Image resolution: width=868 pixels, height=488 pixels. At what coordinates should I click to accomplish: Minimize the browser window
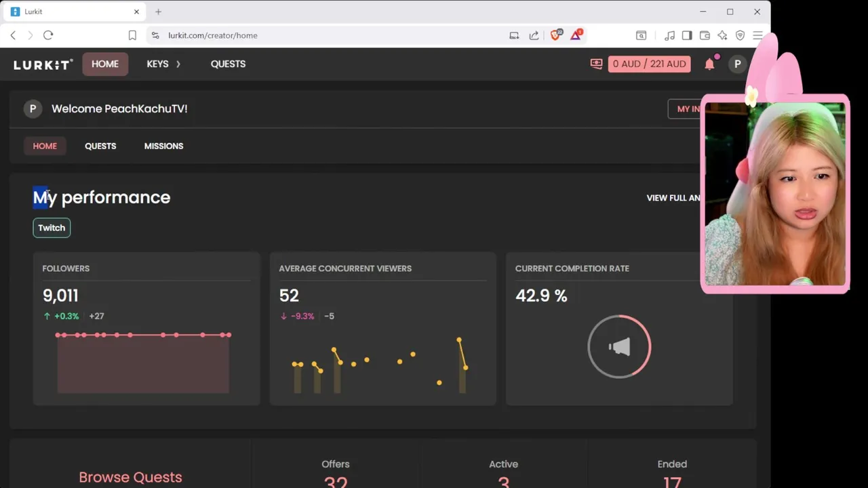point(703,12)
